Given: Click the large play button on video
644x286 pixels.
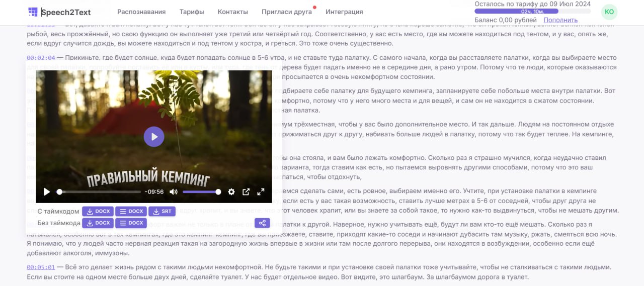Looking at the screenshot, I should 154,137.
